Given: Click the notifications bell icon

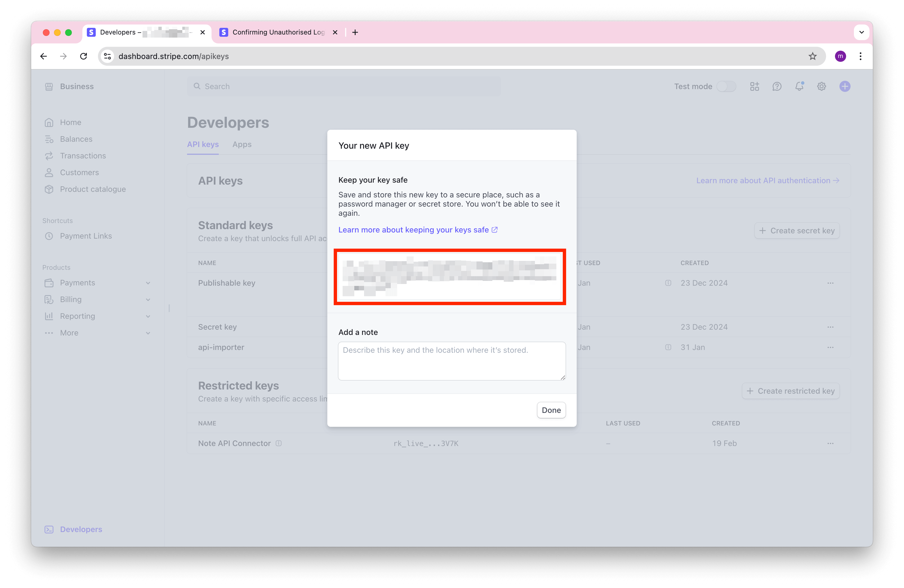Looking at the screenshot, I should point(799,86).
